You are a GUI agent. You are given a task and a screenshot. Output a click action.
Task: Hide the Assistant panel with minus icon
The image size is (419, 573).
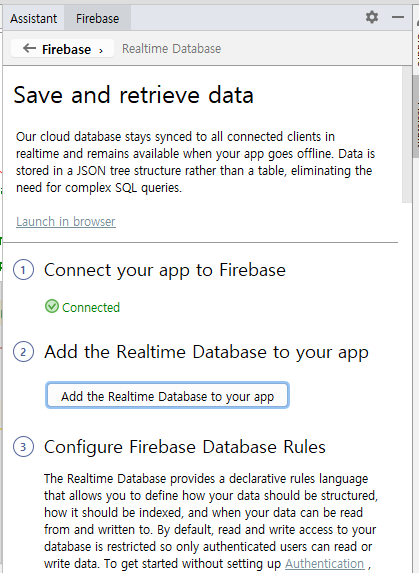(x=398, y=17)
